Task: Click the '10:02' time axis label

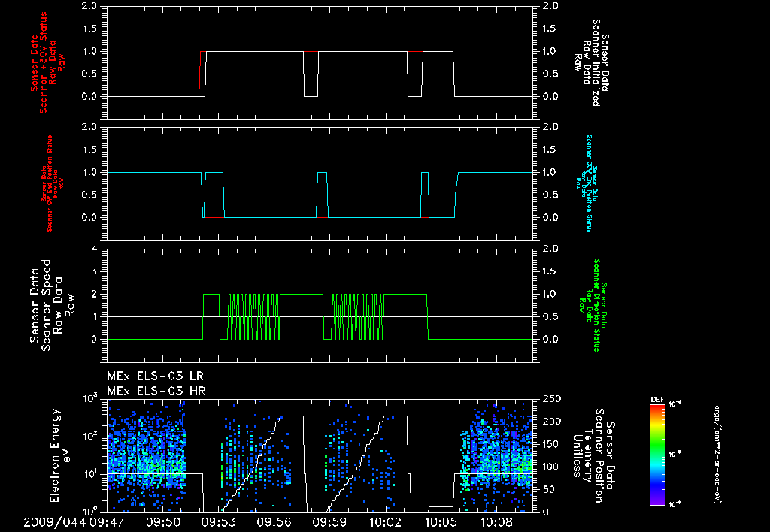Action: (x=385, y=522)
